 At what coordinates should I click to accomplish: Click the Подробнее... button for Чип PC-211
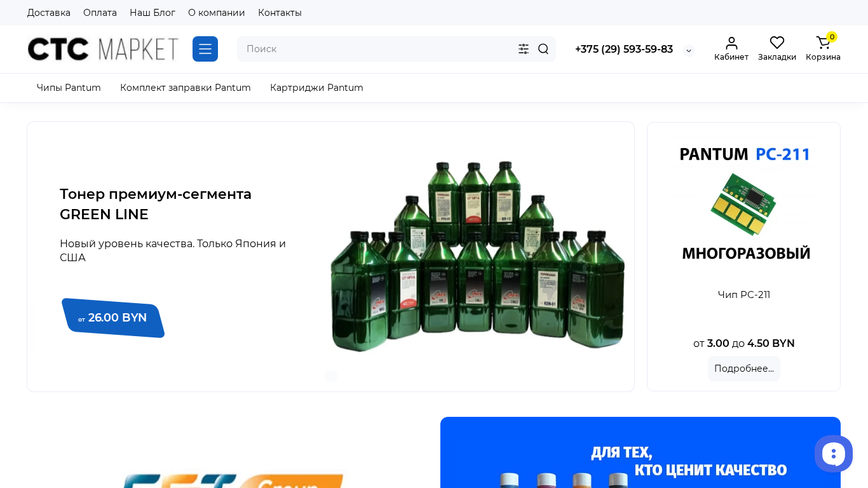[744, 369]
